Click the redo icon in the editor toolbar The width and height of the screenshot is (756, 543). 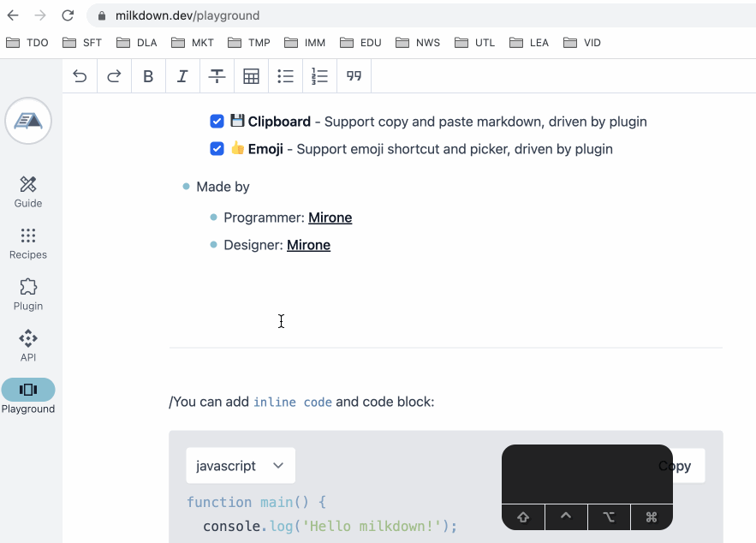tap(114, 75)
